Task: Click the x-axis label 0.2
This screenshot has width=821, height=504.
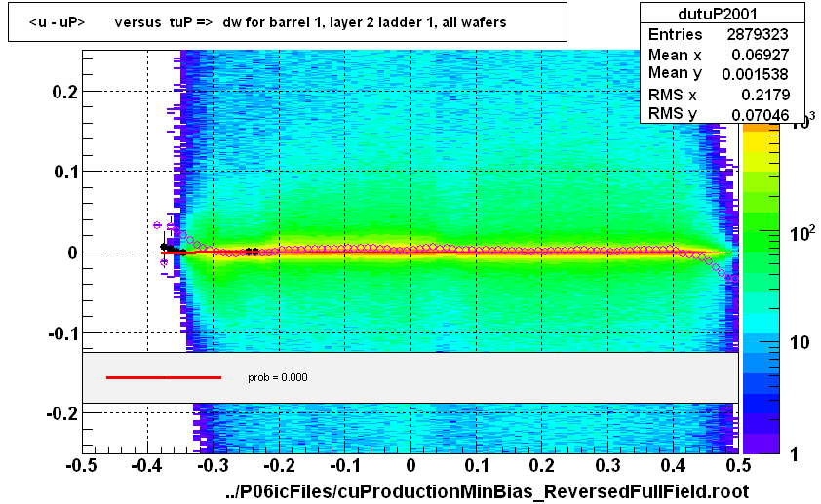Action: click(x=542, y=465)
